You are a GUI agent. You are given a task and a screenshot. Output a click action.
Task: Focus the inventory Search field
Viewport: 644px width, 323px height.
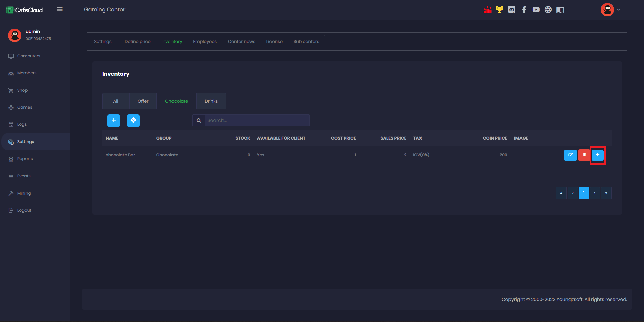click(257, 121)
